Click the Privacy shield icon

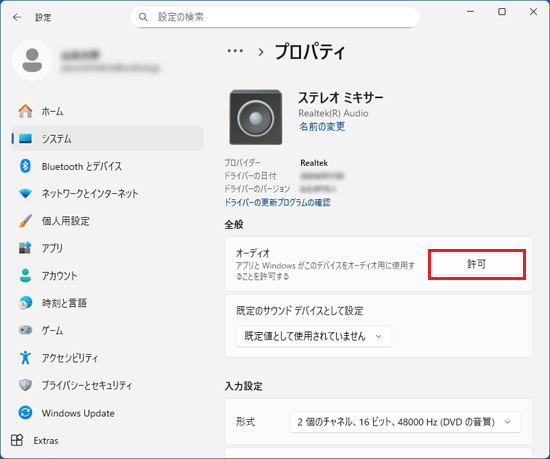(25, 385)
